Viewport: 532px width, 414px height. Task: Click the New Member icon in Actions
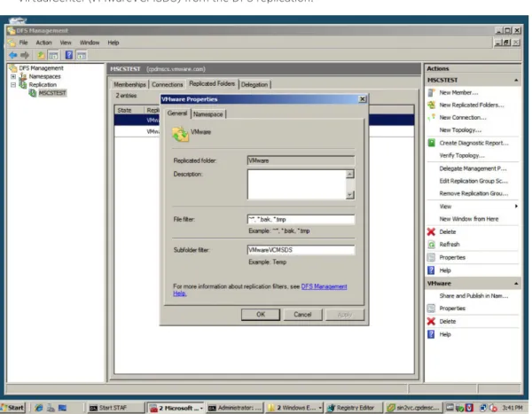431,92
